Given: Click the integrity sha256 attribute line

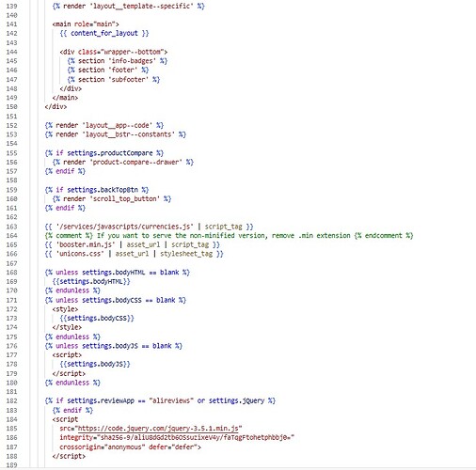Looking at the screenshot, I should tap(177, 437).
